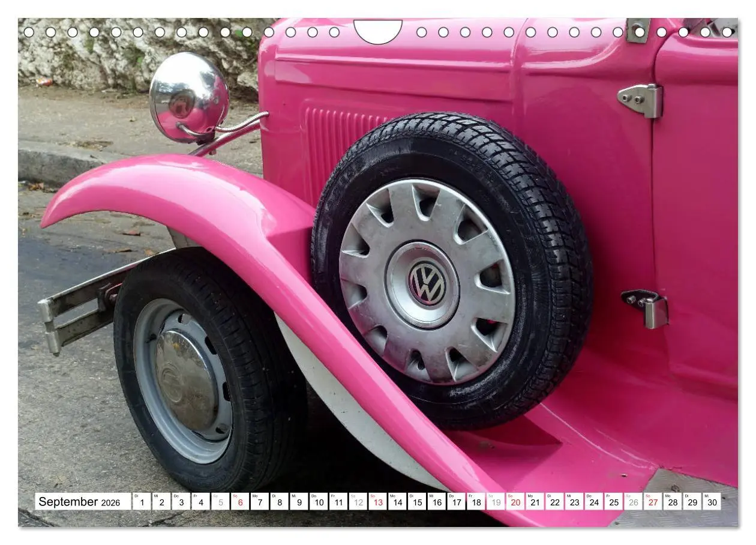Select greyed Saturday date 12
The image size is (756, 545).
tap(358, 502)
